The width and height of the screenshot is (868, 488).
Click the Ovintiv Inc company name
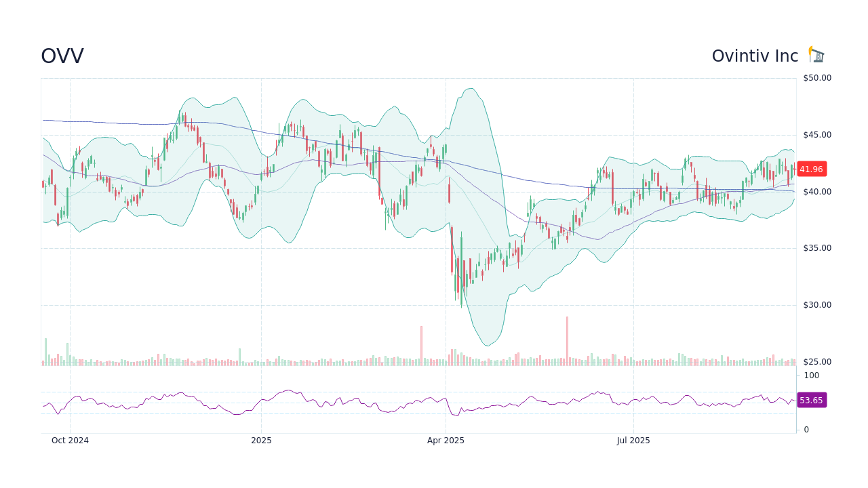tap(755, 56)
